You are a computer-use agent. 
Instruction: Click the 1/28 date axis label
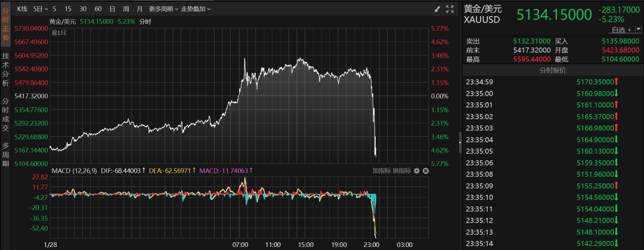click(50, 245)
